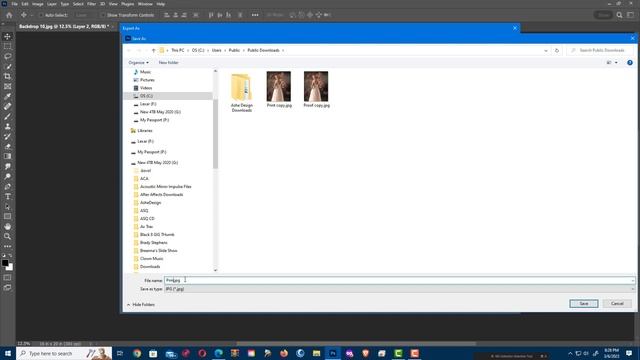Click the background color swatch
Image resolution: width=640 pixels, height=360 pixels.
pyautogui.click(x=10, y=268)
